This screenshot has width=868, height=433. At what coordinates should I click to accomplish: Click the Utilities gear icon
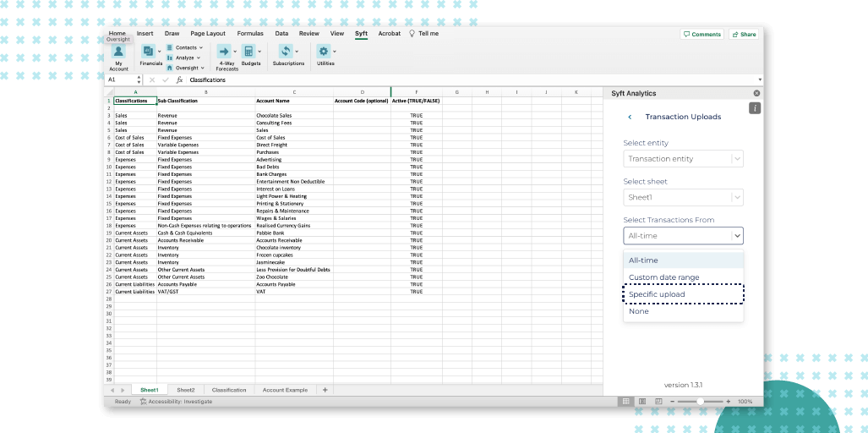pyautogui.click(x=324, y=52)
